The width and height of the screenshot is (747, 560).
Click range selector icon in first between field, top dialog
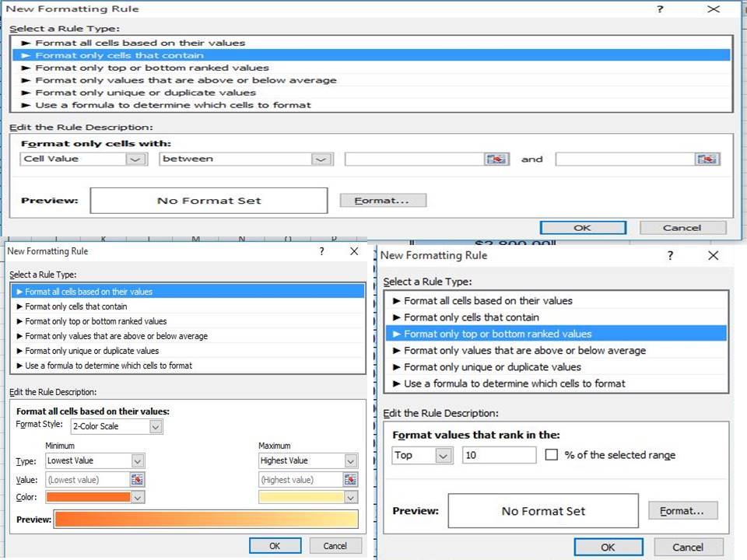(496, 159)
